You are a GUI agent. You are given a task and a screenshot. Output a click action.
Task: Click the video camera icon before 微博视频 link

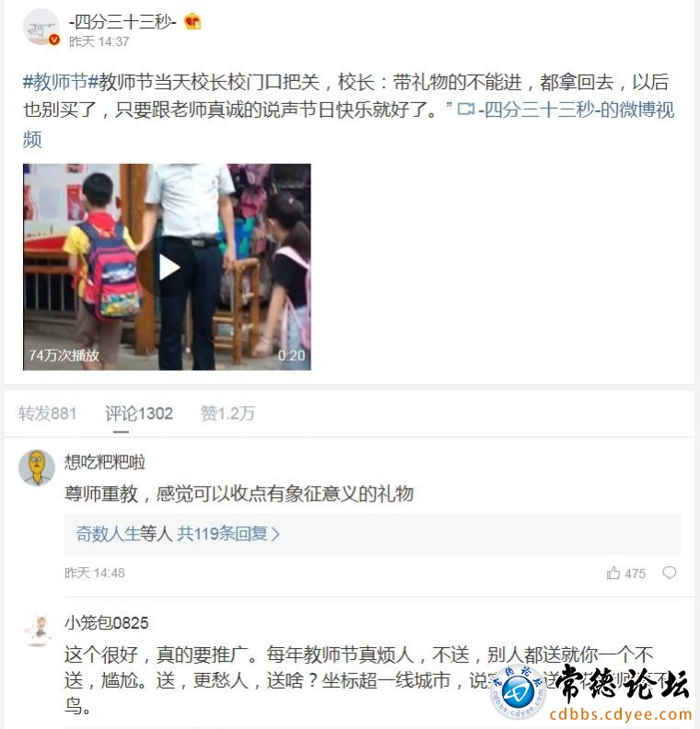tap(466, 110)
